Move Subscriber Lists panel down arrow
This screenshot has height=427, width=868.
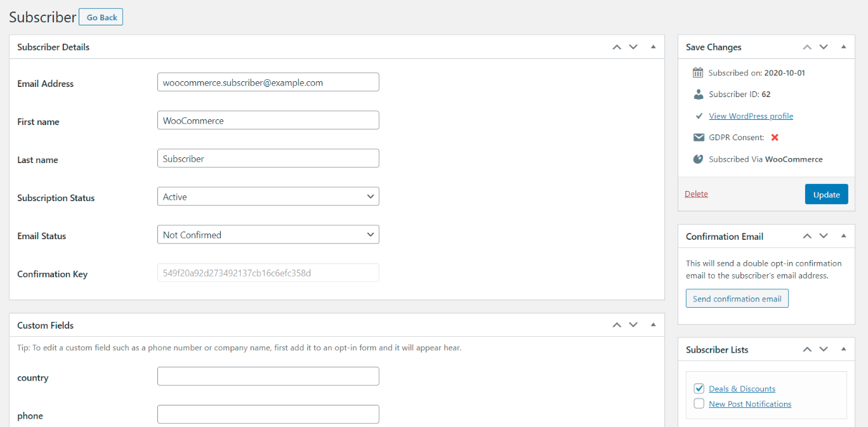(x=824, y=350)
